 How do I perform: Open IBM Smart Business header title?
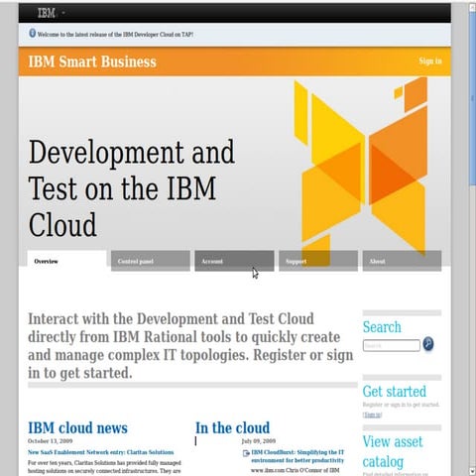pyautogui.click(x=92, y=61)
